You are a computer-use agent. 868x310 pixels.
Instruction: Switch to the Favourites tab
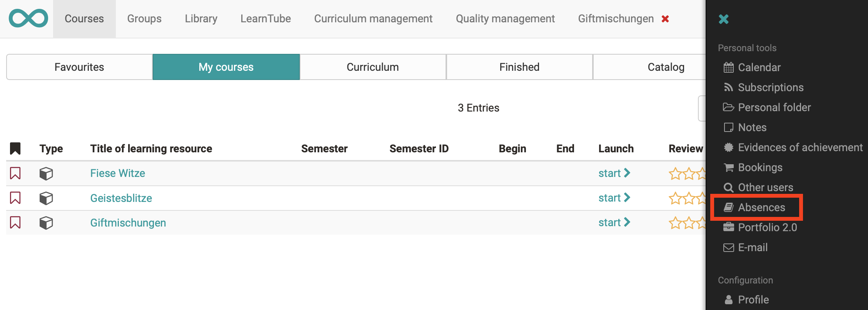[x=79, y=67]
